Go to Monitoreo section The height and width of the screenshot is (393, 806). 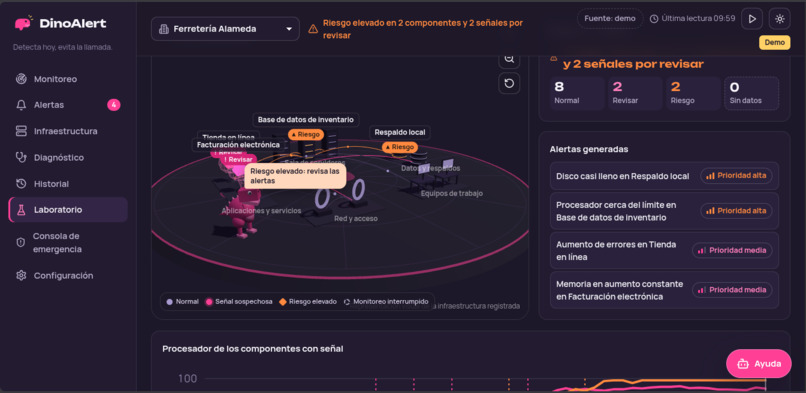(68, 79)
